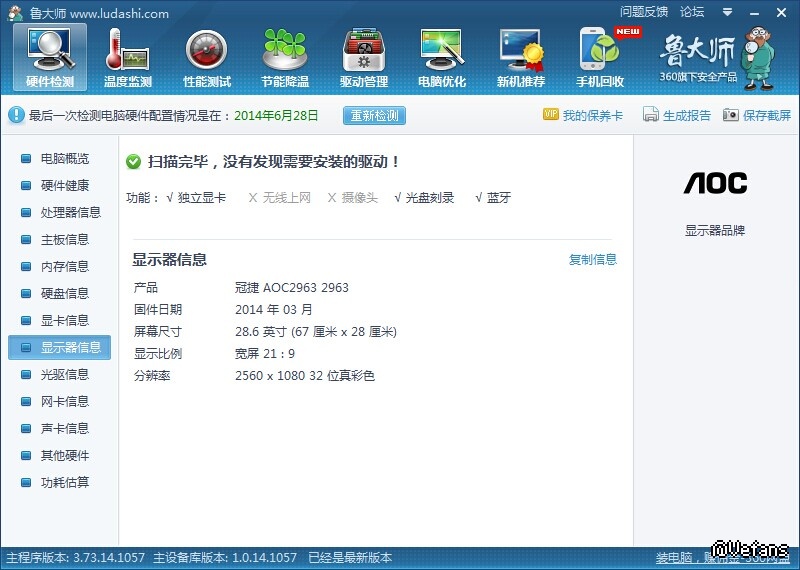Image resolution: width=800 pixels, height=570 pixels.
Task: Click the AOC monitor brand logo
Action: pos(715,183)
